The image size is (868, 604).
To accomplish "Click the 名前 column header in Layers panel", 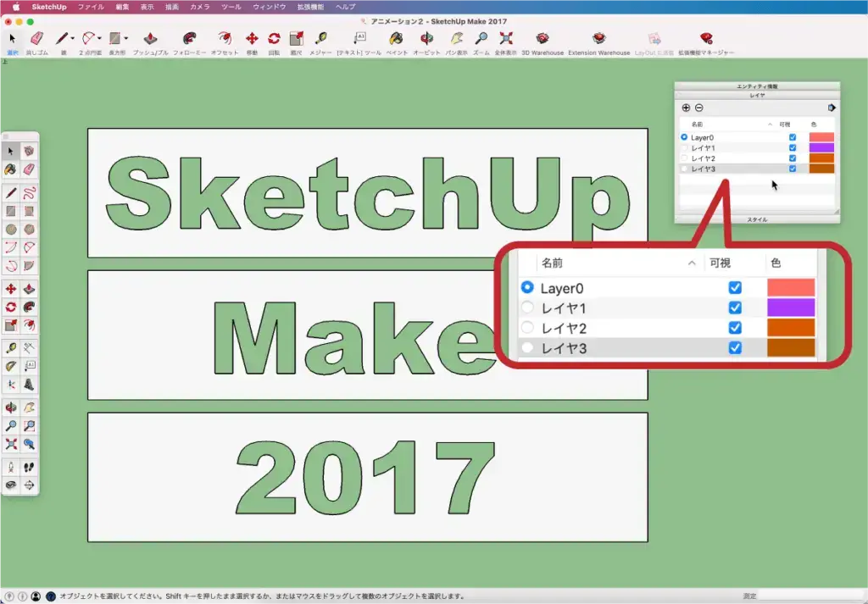I will pyautogui.click(x=698, y=124).
